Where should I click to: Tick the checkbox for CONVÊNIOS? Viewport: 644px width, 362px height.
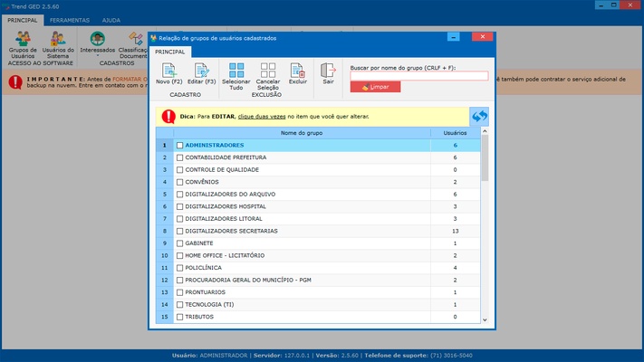coord(179,182)
